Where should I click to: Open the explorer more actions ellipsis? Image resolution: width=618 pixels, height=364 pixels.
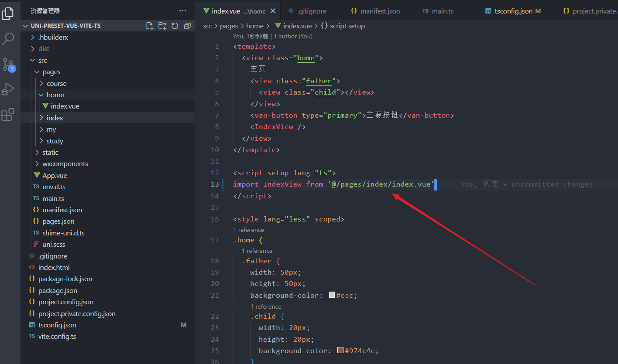click(182, 11)
